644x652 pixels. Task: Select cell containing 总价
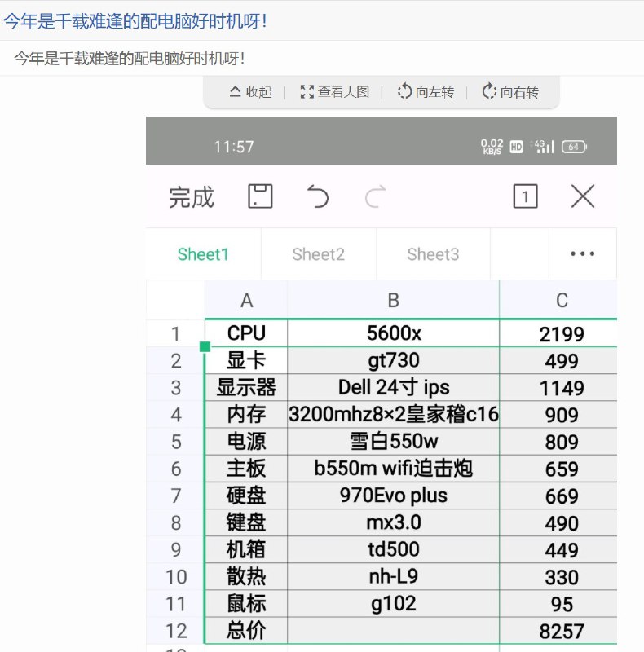click(x=246, y=630)
